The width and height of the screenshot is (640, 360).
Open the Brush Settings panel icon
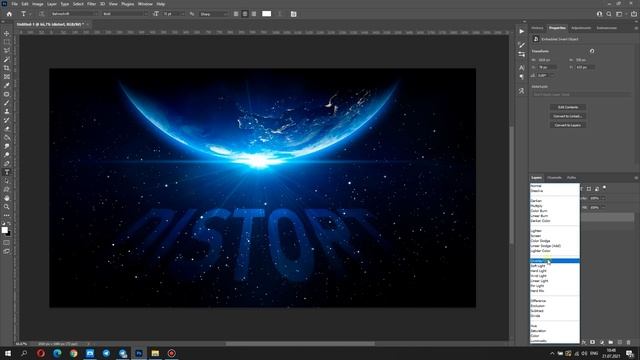(522, 45)
